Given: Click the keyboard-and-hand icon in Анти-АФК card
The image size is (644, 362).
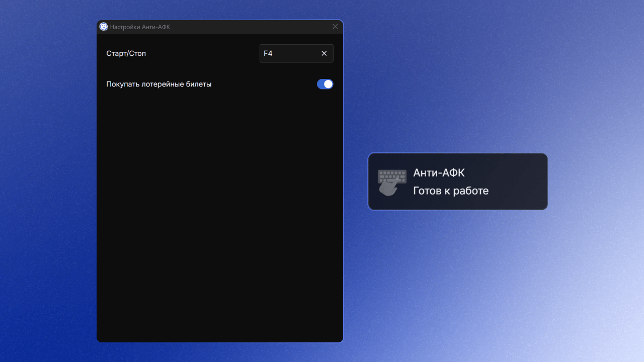Looking at the screenshot, I should pyautogui.click(x=392, y=182).
